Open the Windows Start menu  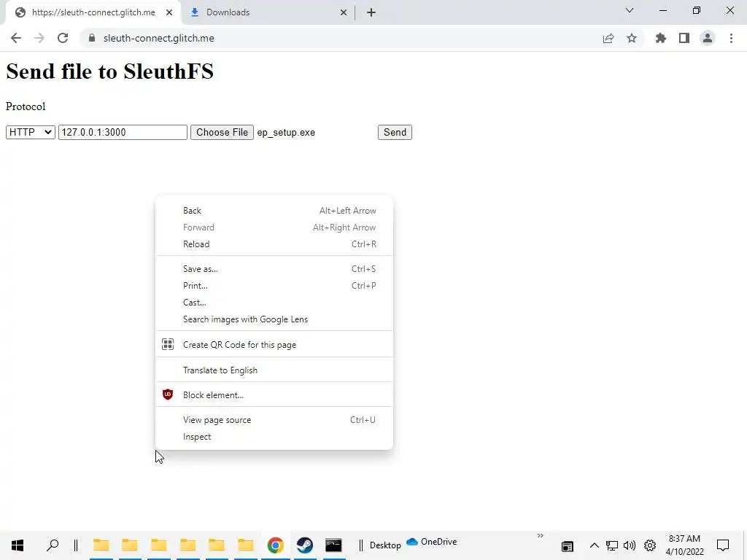[18, 545]
